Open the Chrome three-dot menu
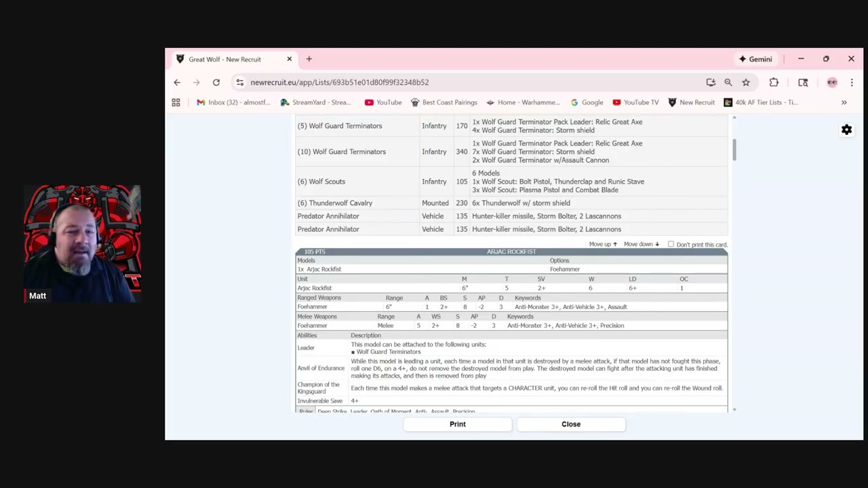Viewport: 868px width, 488px height. pos(852,82)
